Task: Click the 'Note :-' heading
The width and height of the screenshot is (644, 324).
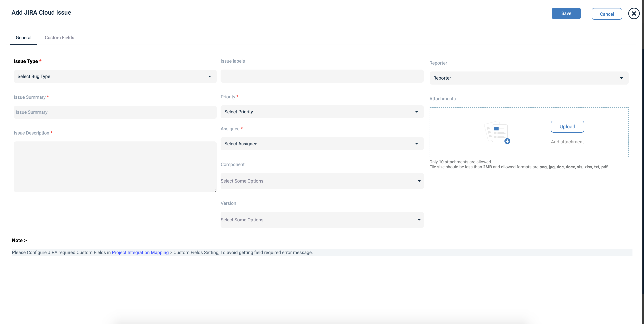Action: [x=19, y=240]
